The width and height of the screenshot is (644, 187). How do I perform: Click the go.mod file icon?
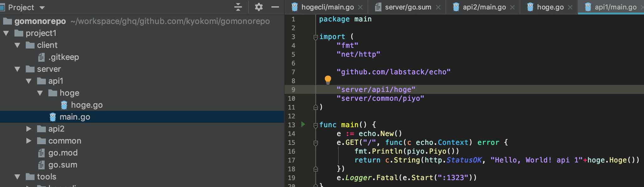(41, 153)
